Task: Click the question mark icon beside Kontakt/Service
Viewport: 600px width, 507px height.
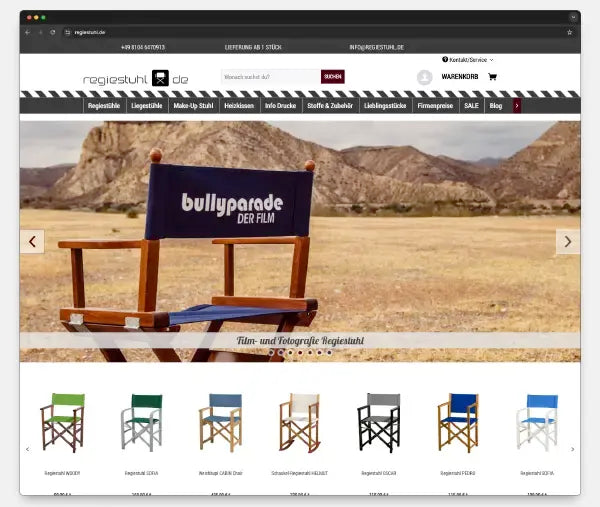Action: point(445,59)
